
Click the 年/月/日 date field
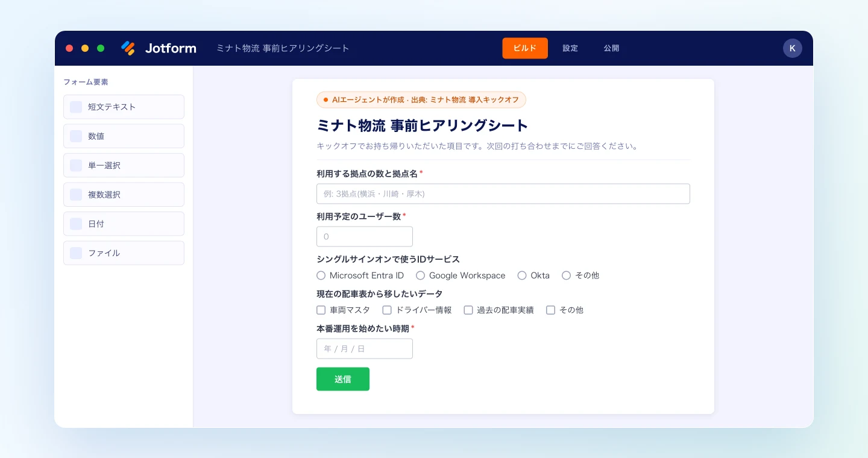[365, 349]
